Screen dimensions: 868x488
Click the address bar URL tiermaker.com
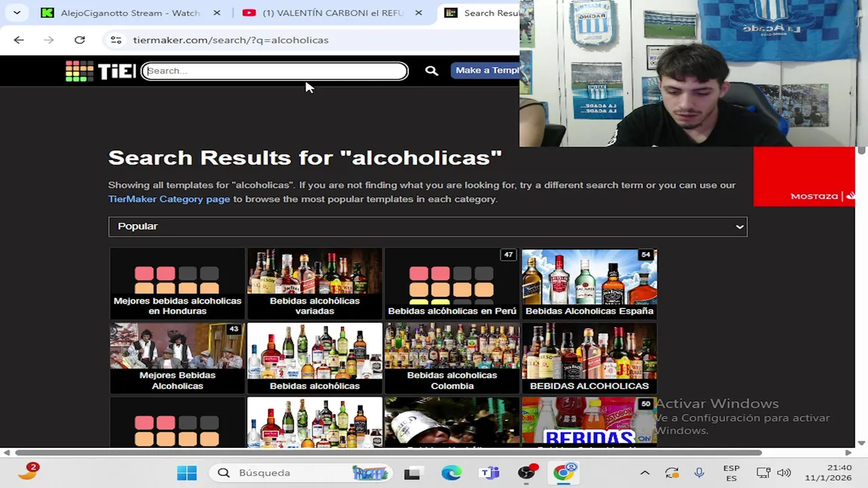click(x=231, y=40)
